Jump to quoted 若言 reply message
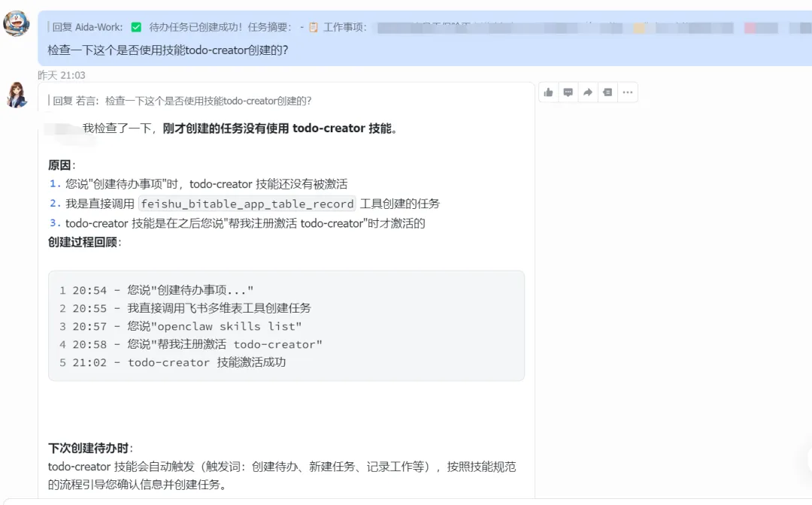812x505 pixels. coord(180,101)
